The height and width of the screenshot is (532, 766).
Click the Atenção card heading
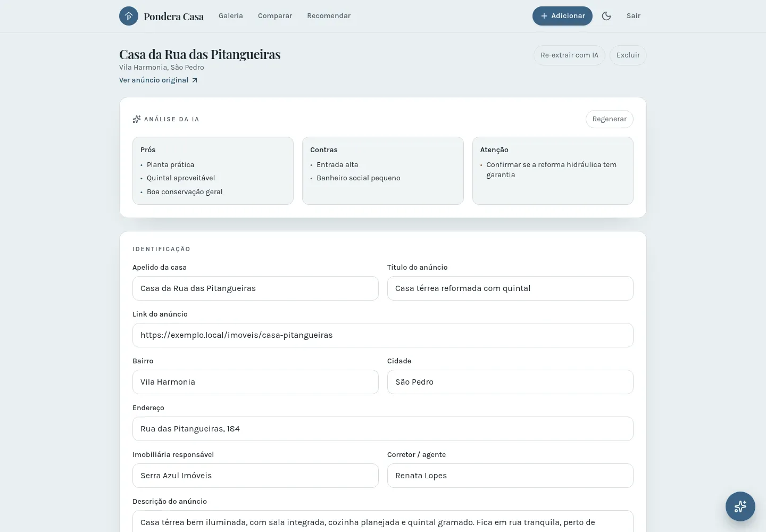tap(494, 150)
